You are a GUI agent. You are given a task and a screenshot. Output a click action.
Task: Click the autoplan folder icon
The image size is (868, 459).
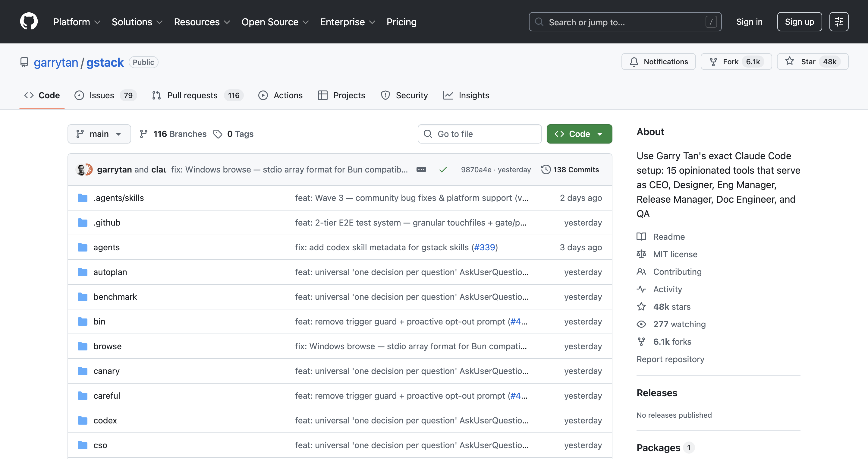[83, 272]
